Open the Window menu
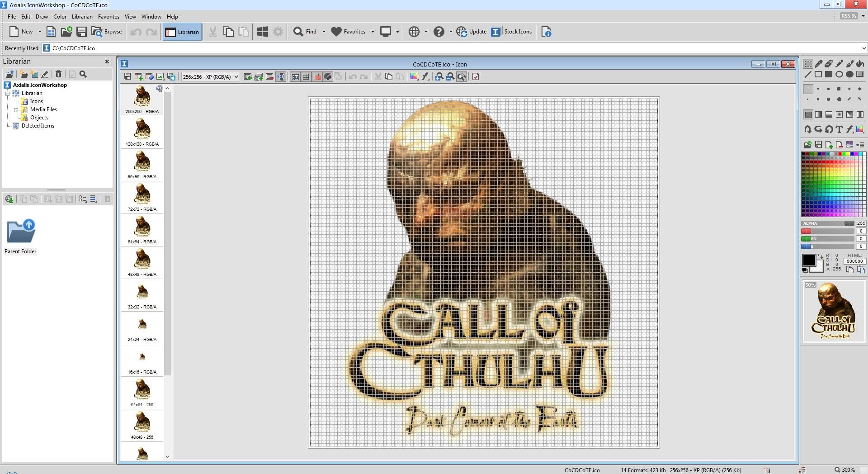Viewport: 868px width, 474px height. pyautogui.click(x=151, y=16)
